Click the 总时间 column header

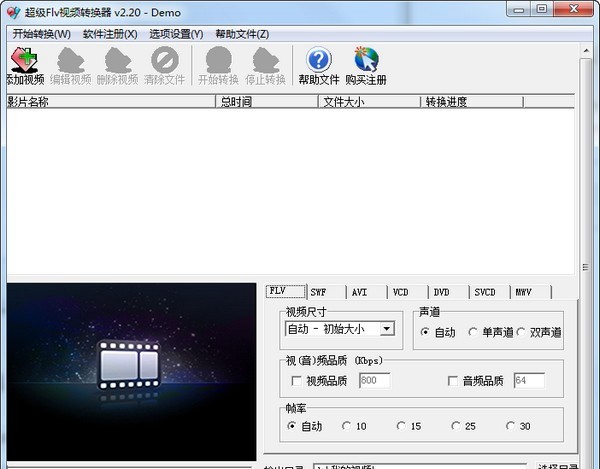click(x=267, y=102)
